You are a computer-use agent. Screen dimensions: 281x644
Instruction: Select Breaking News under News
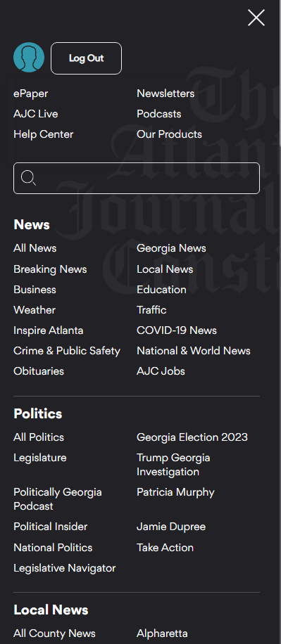(x=50, y=269)
